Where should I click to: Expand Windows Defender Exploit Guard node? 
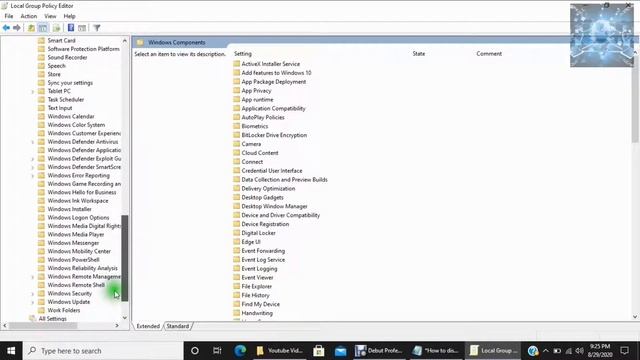tap(33, 159)
